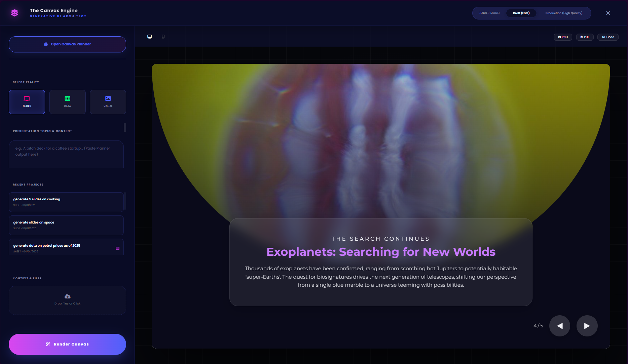628x364 pixels.
Task: Switch to desktop preview icon
Action: 150,37
